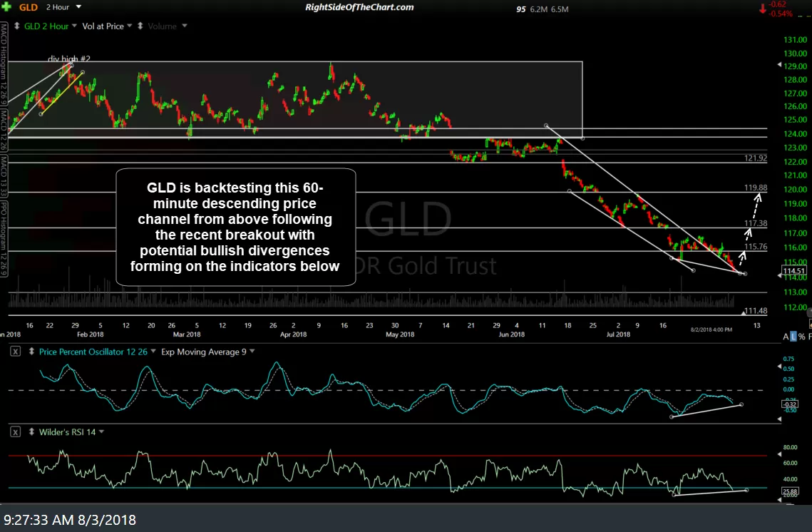812x532 pixels.
Task: Click the green GLD 2 Hour plot label
Action: pos(46,26)
